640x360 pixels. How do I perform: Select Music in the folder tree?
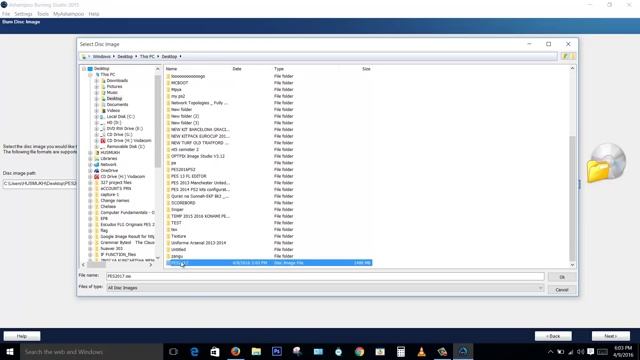[112, 93]
